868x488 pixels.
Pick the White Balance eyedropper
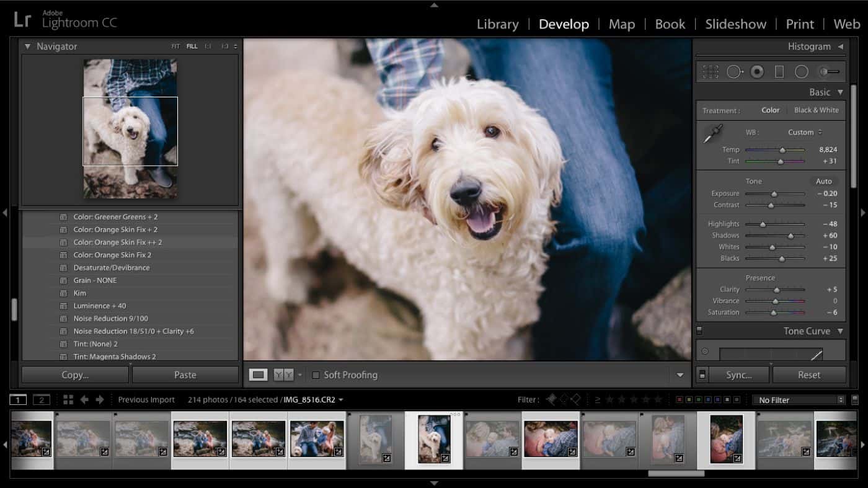pyautogui.click(x=714, y=133)
